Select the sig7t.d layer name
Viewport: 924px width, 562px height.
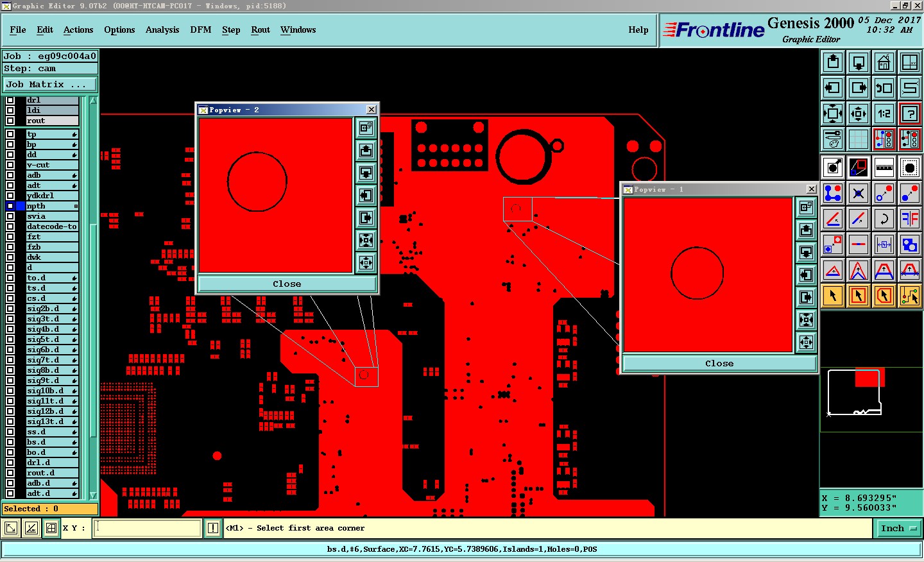click(52, 360)
